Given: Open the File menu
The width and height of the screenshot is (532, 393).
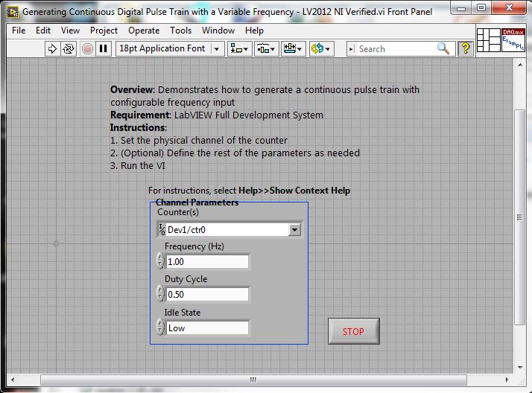Looking at the screenshot, I should (19, 31).
